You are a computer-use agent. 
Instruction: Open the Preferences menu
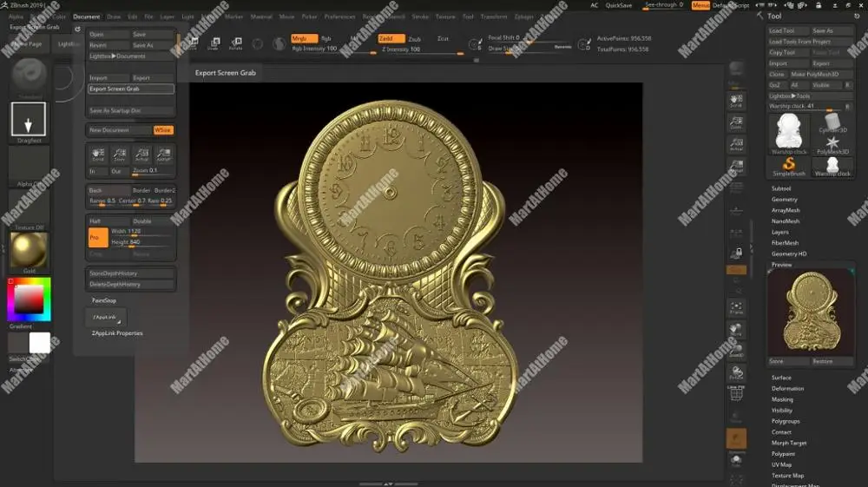(339, 16)
